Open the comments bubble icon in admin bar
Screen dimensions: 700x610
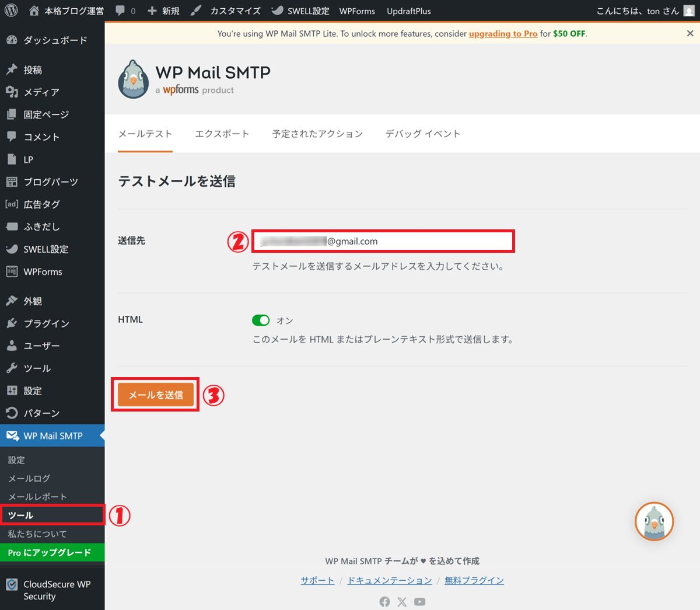(120, 11)
